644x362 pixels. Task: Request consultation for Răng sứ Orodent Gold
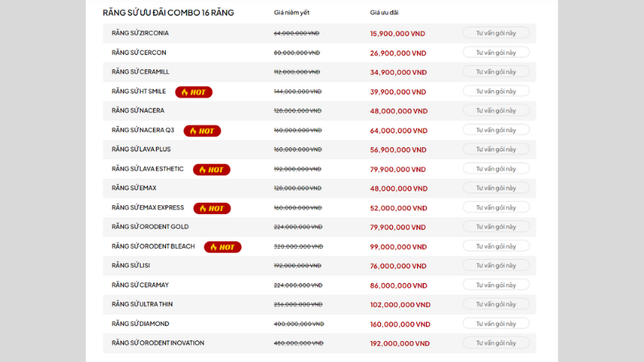[x=496, y=227]
